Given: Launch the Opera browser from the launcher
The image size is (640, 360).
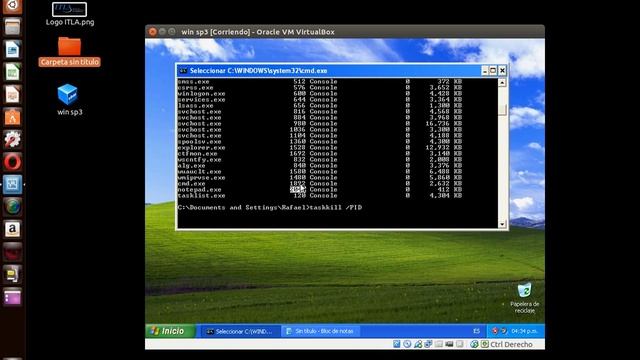Looking at the screenshot, I should (x=12, y=162).
